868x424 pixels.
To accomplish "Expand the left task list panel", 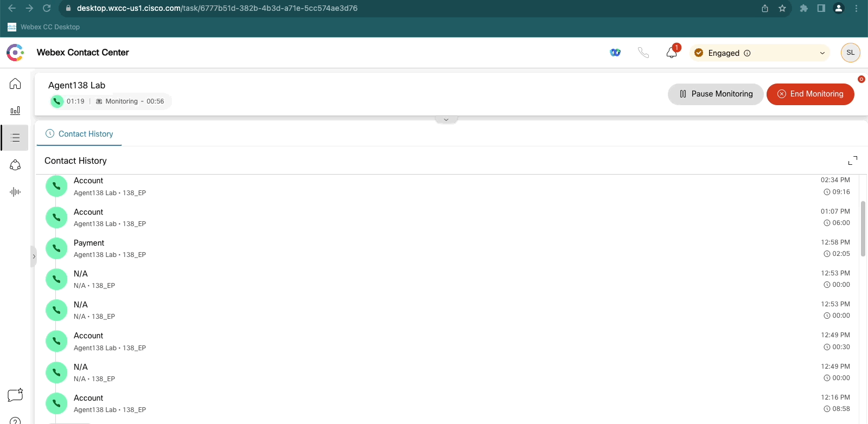I will point(34,256).
